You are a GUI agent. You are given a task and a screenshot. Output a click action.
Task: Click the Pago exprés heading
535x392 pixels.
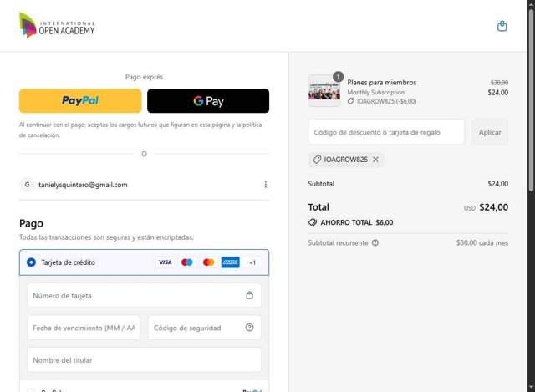(x=144, y=77)
